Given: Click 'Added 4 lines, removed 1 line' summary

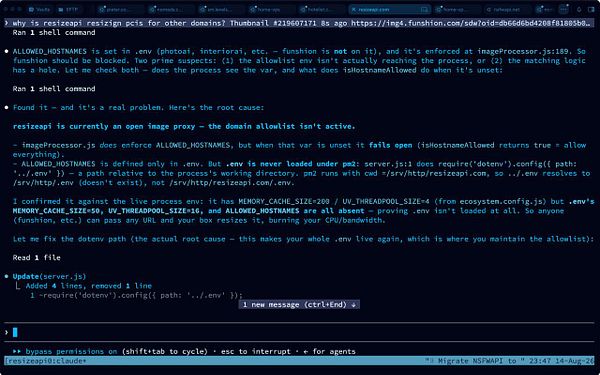Looking at the screenshot, I should coord(89,286).
